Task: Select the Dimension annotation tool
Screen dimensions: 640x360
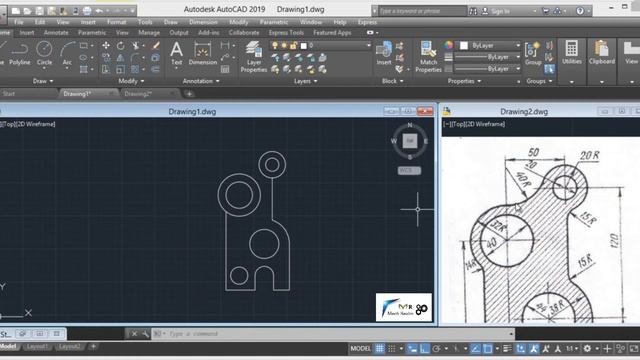Action: [203, 53]
